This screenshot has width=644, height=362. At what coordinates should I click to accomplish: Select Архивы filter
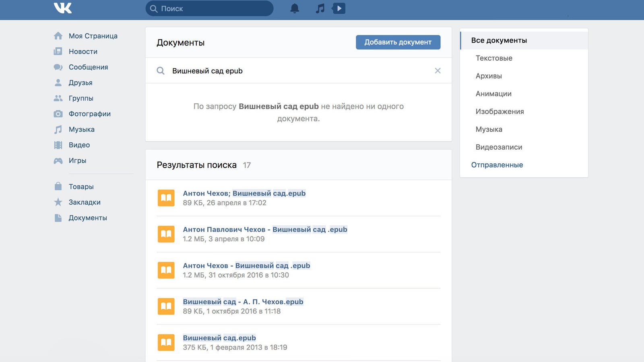click(489, 76)
